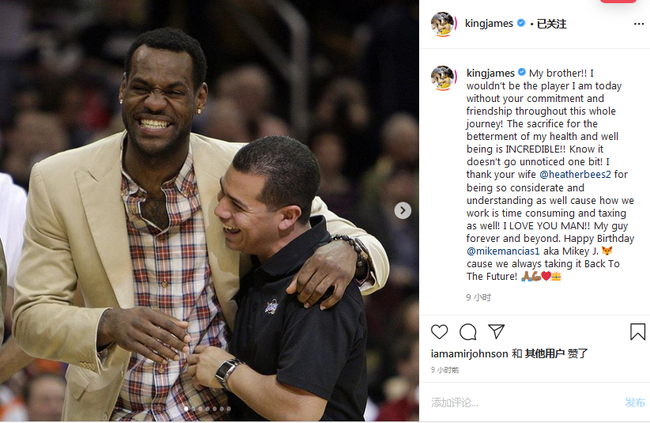The width and height of the screenshot is (650, 423).
Task: Like the post with the heart icon
Action: click(439, 332)
